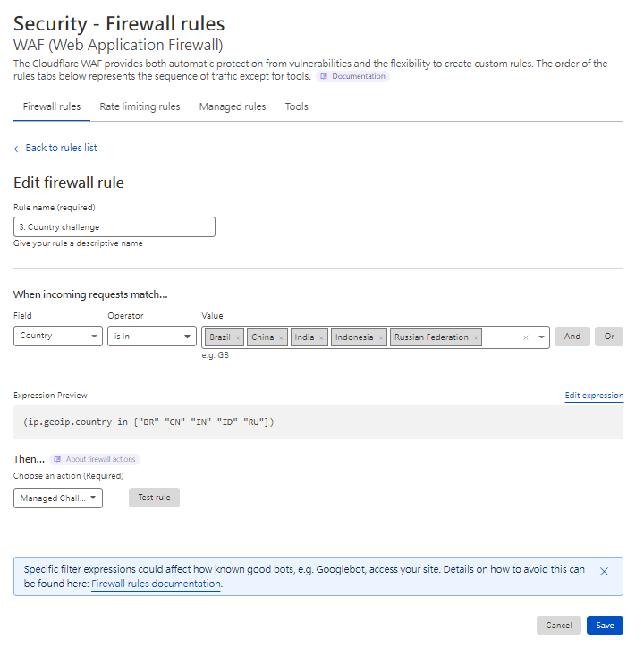Click the Rule name input field
The image size is (644, 656).
114,226
